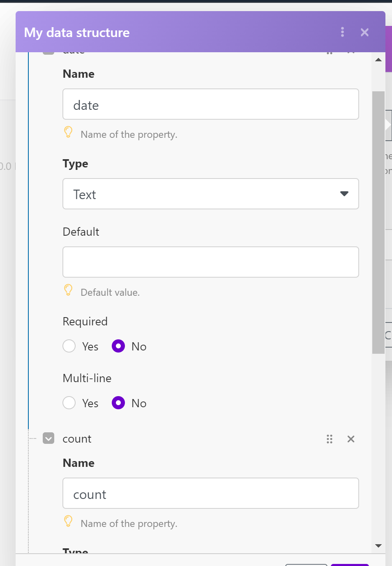Viewport: 392px width, 566px height.
Task: Close the My data structure dialog
Action: tap(364, 32)
